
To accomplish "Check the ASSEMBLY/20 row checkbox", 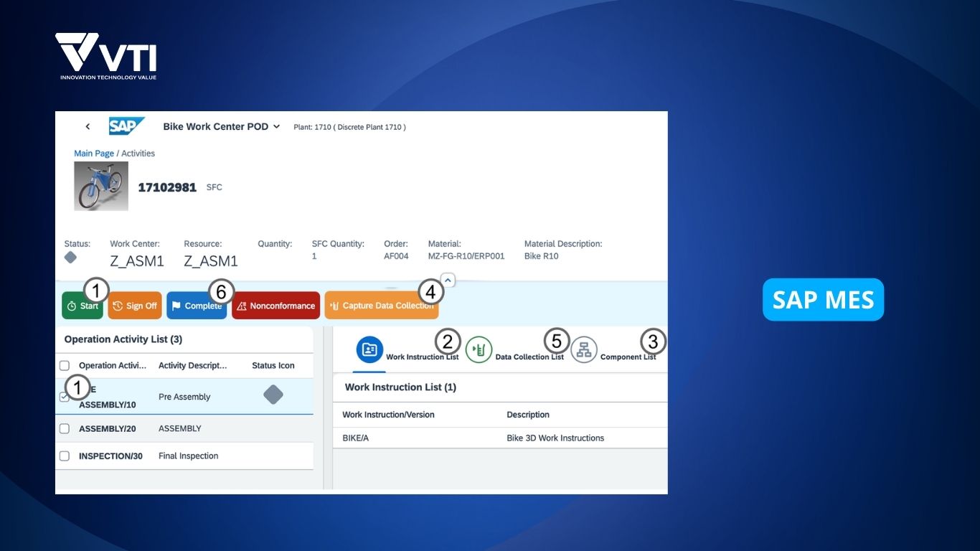I will click(65, 429).
